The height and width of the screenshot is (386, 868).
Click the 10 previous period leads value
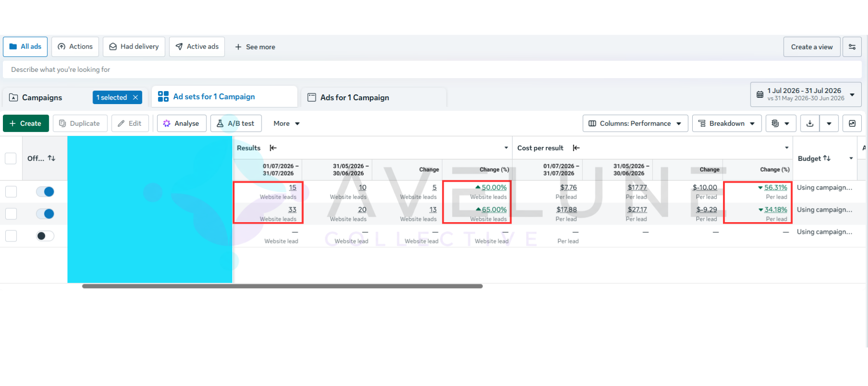click(362, 188)
